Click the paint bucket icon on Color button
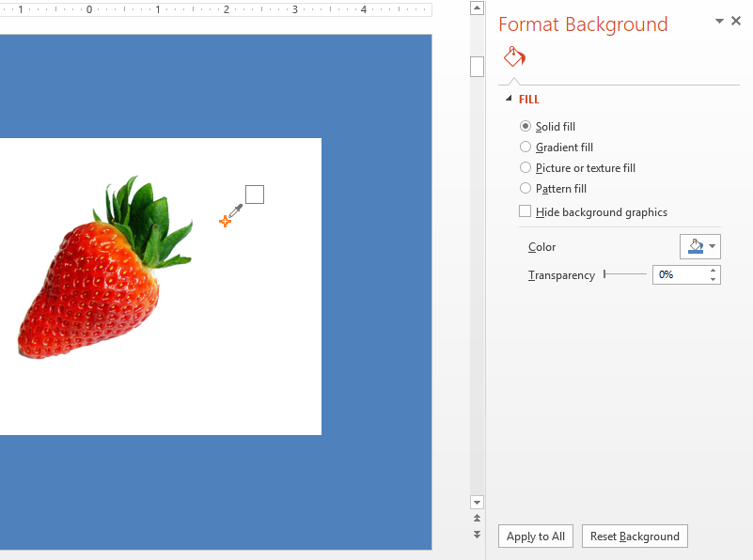Viewport: 753px width, 560px height. pos(694,246)
